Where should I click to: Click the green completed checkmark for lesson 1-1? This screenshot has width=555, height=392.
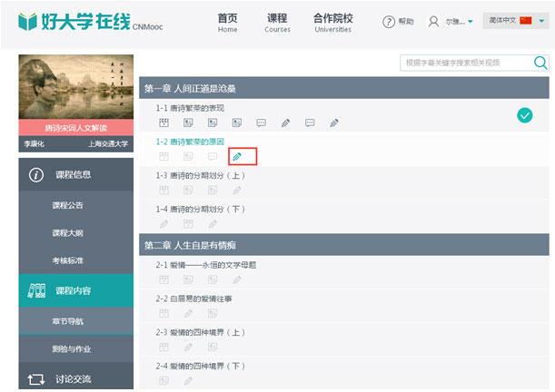tap(524, 114)
